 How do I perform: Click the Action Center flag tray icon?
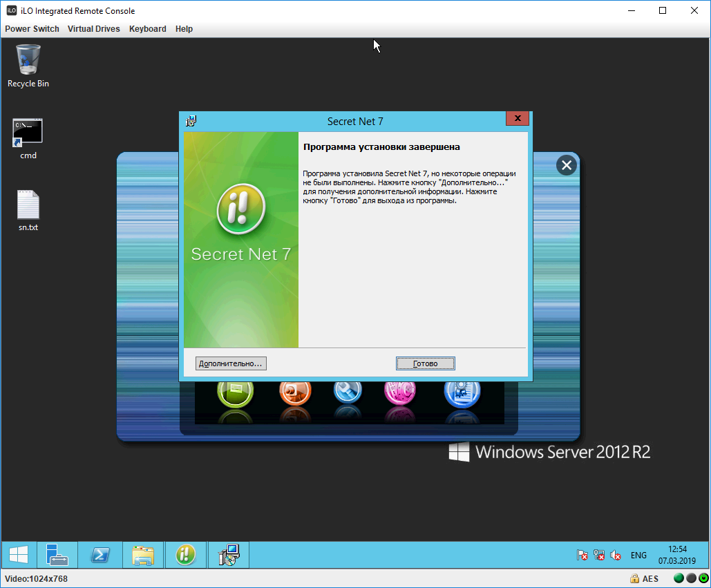582,555
